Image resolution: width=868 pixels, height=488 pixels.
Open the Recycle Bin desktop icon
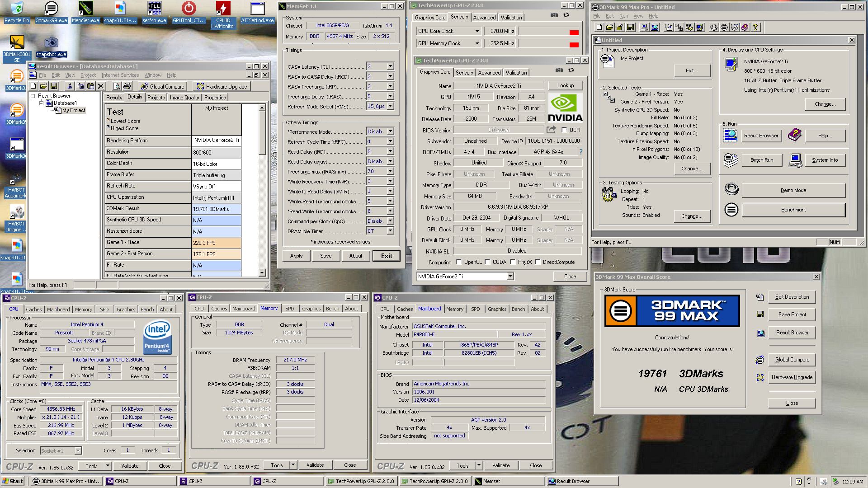(16, 12)
